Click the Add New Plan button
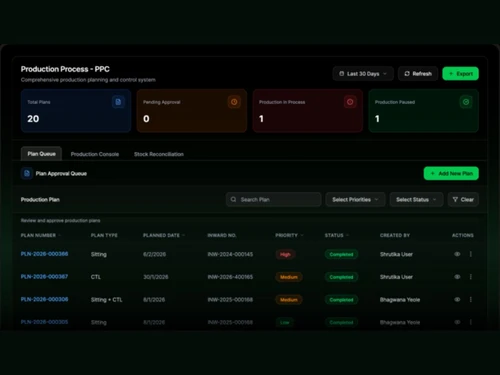This screenshot has width=500, height=375. (x=451, y=173)
